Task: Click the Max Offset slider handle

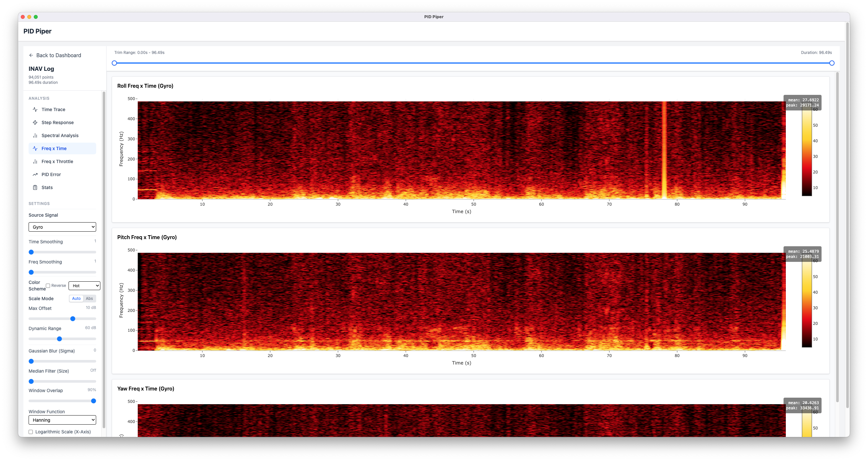Action: (x=73, y=319)
